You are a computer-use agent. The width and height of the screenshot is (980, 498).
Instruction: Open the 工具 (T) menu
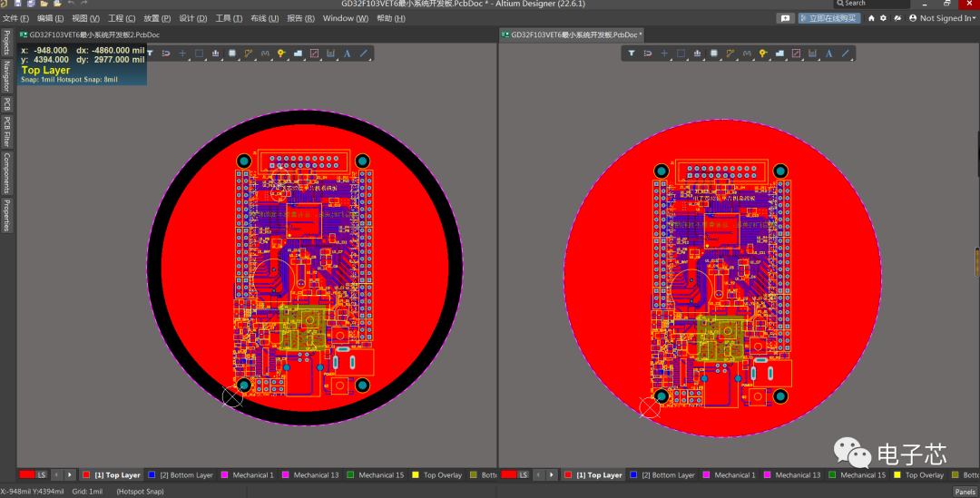(x=229, y=18)
